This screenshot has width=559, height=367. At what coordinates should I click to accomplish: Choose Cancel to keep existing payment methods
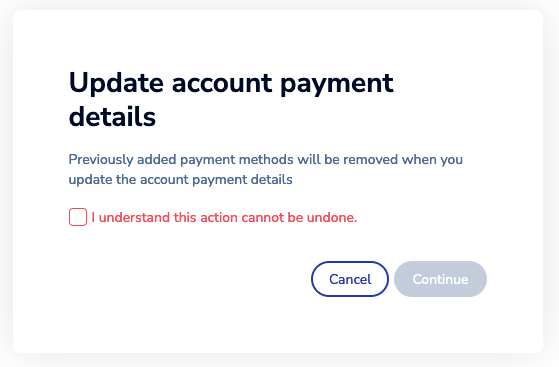[350, 279]
